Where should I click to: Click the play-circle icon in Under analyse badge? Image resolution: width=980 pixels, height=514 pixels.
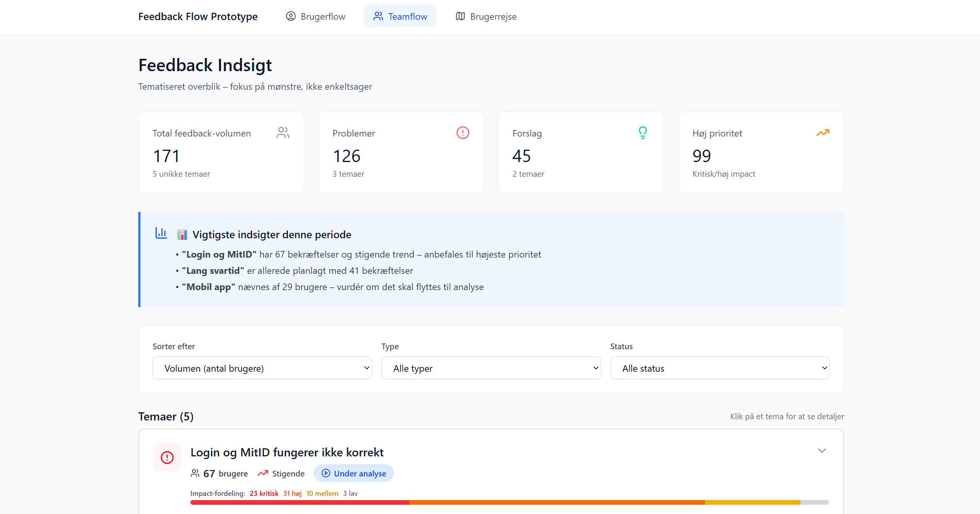click(x=326, y=473)
